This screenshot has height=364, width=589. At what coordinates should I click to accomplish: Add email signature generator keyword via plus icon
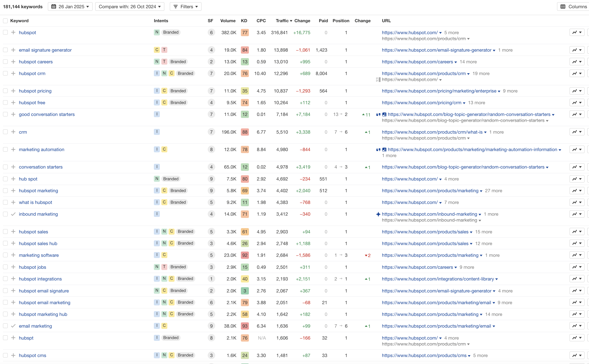pos(13,50)
